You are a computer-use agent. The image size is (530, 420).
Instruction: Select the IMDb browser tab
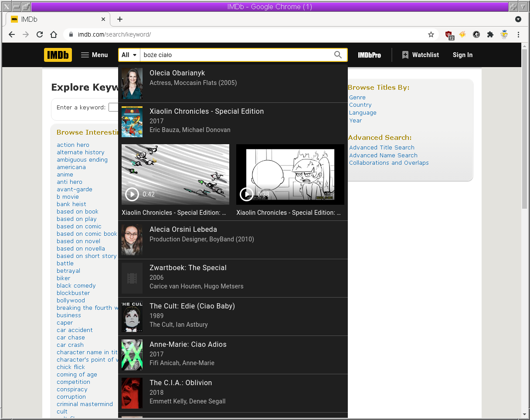[58, 19]
